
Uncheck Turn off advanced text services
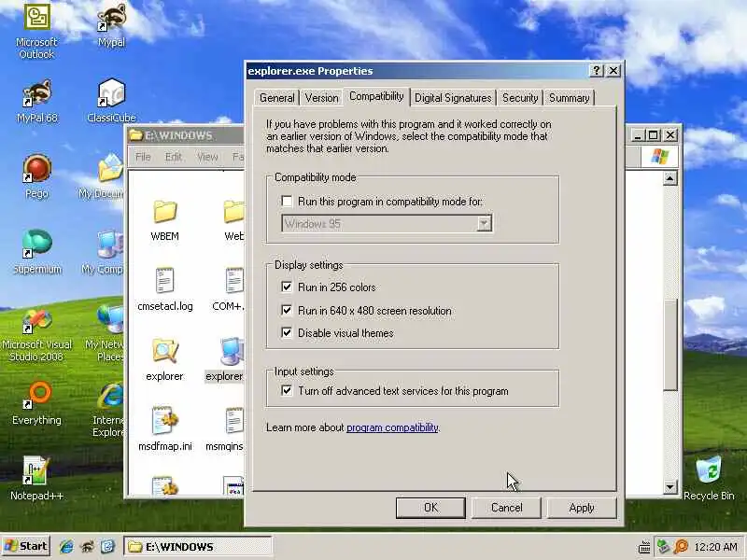pos(287,390)
